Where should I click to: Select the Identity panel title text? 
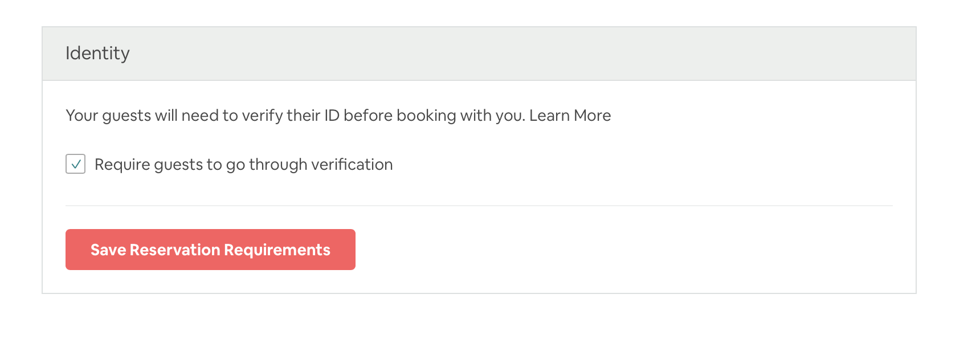click(x=97, y=54)
